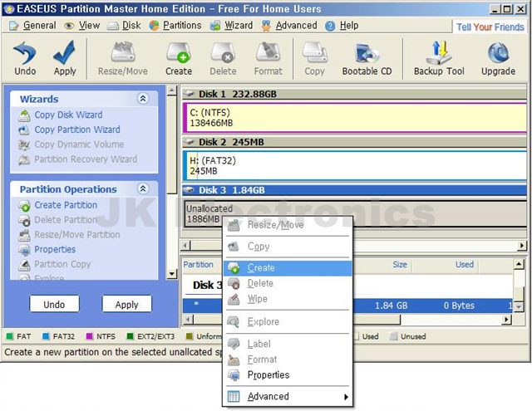Click Resize/Move Partition in sidebar
This screenshot has height=411, width=532.
[x=69, y=235]
